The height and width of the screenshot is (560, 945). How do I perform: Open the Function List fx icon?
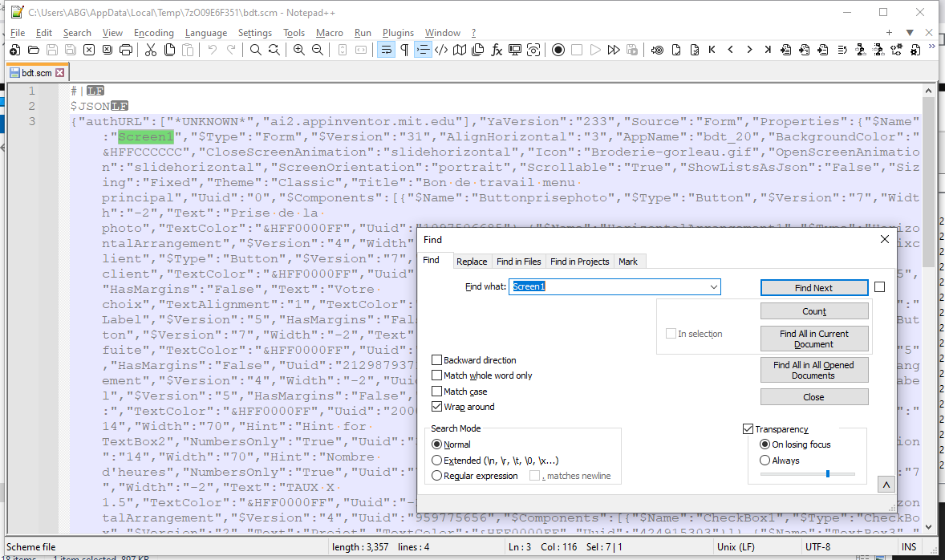point(497,50)
